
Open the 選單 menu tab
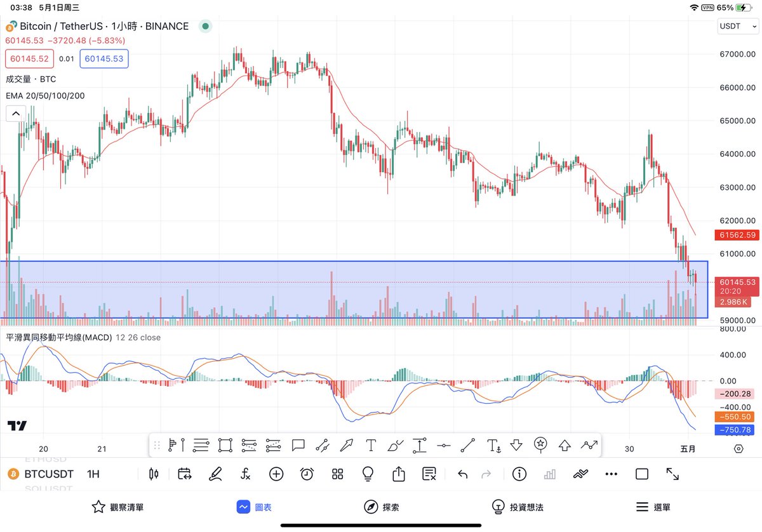pos(653,507)
